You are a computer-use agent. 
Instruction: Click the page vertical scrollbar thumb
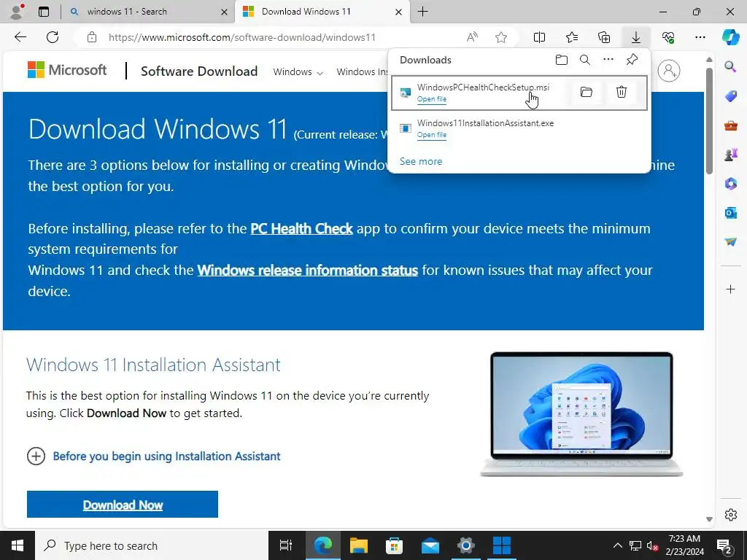709,121
